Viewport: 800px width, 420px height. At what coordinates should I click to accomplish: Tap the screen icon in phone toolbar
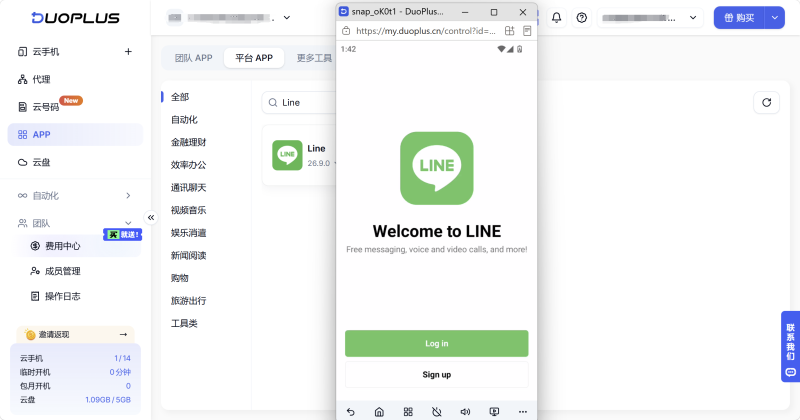point(494,412)
